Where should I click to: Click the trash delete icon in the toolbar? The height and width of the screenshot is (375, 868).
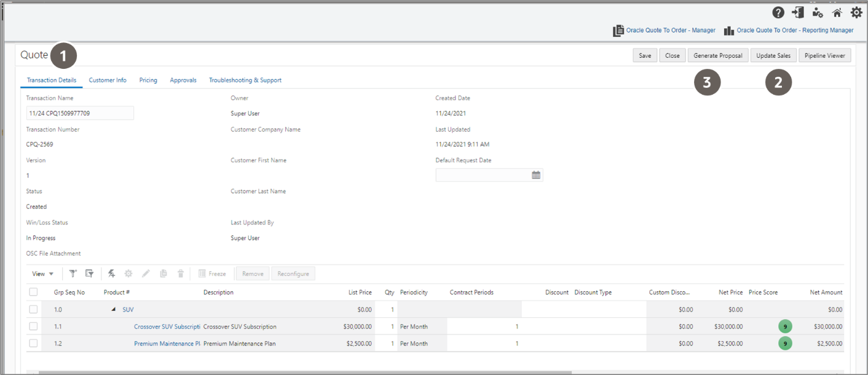[180, 273]
